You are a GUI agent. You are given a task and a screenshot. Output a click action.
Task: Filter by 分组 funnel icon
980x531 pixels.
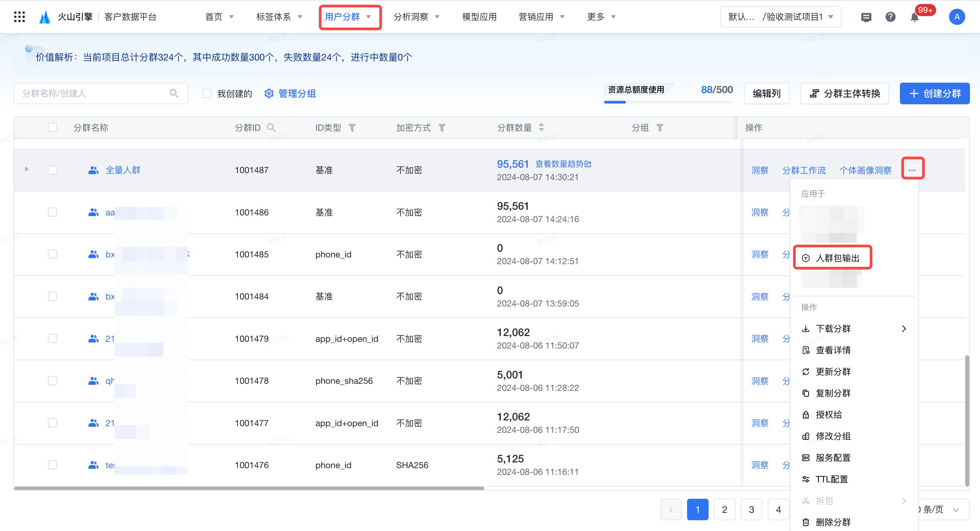coord(660,128)
